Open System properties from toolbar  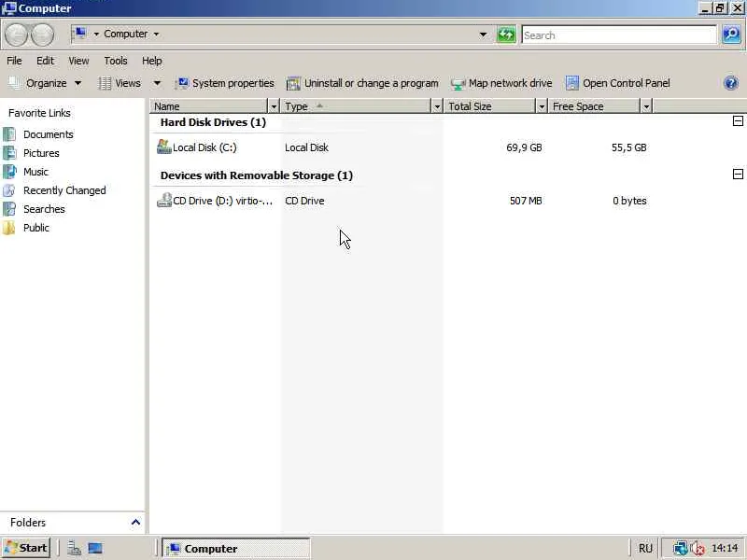coord(225,83)
